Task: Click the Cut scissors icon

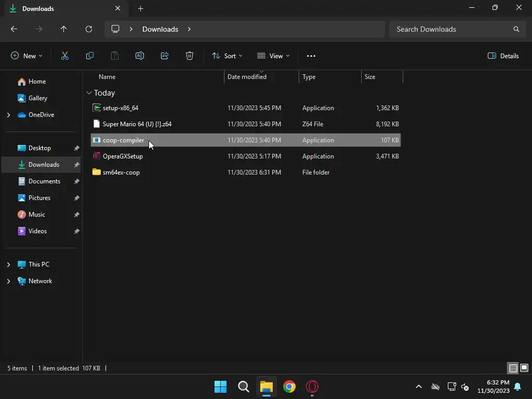Action: click(x=64, y=56)
